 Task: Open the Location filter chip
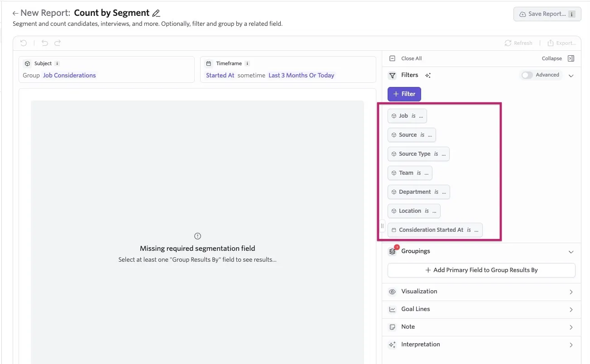tap(414, 211)
